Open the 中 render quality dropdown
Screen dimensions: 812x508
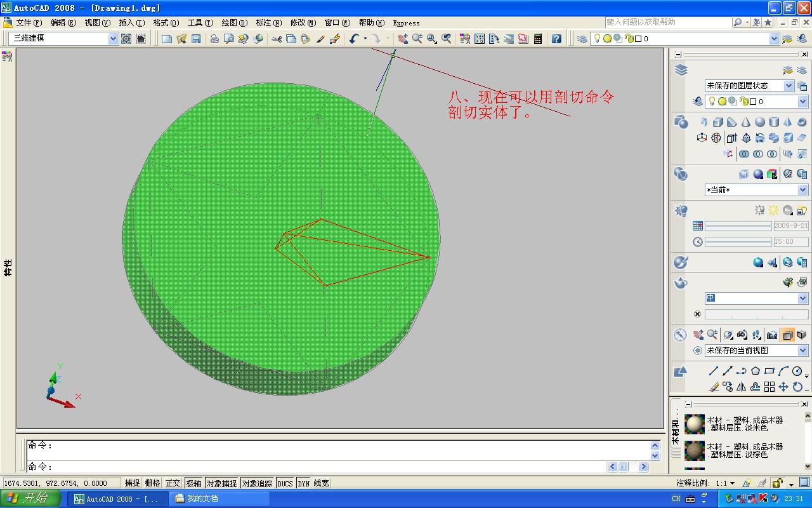[802, 298]
